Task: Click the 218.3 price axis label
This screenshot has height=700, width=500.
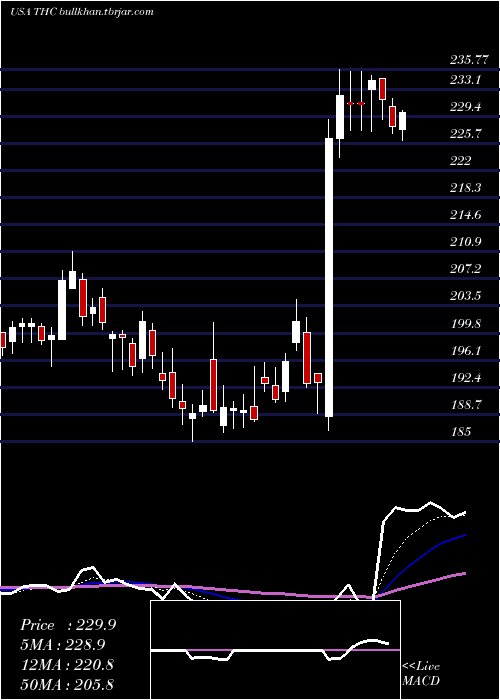Action: tap(466, 188)
